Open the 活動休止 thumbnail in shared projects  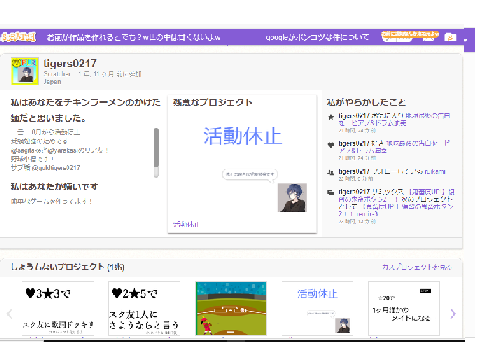pos(317,308)
